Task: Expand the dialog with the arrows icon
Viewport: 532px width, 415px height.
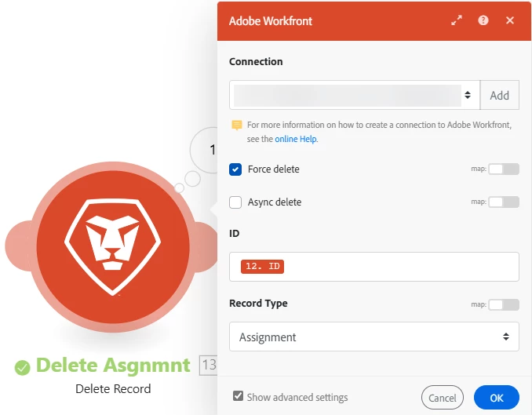Action: 457,20
